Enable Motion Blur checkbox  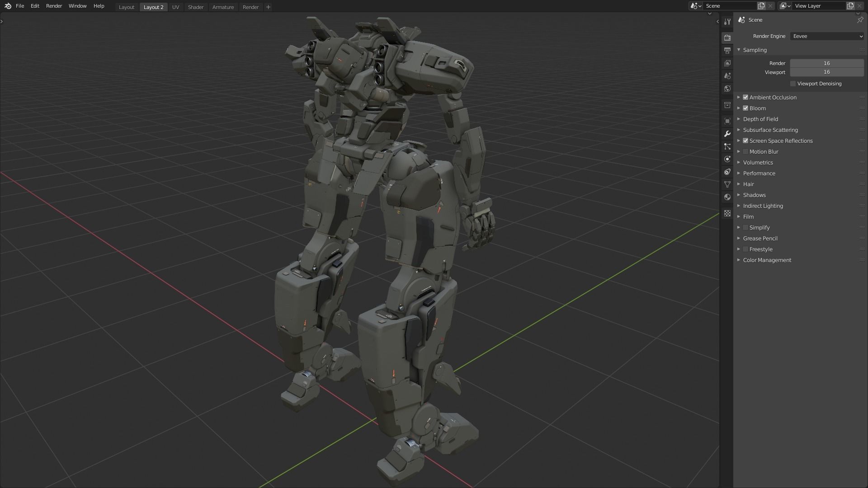pos(745,151)
